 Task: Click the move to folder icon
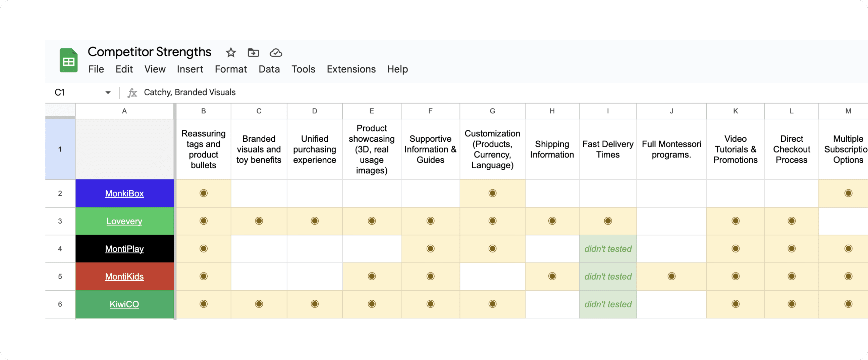click(253, 53)
